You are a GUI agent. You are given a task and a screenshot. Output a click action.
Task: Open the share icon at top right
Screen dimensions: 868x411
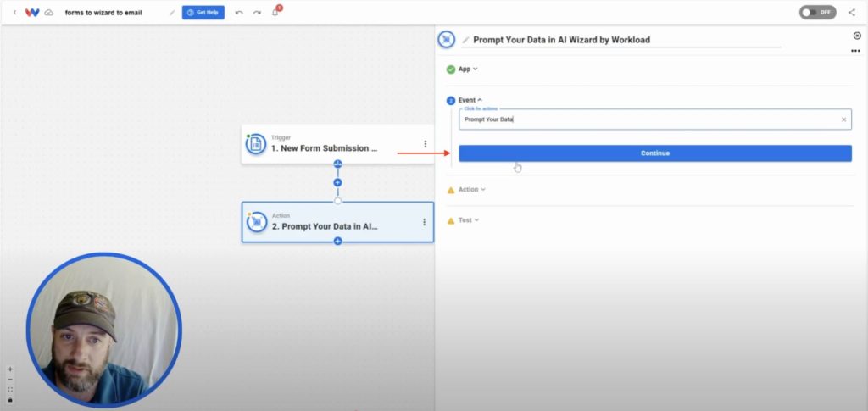pyautogui.click(x=851, y=12)
